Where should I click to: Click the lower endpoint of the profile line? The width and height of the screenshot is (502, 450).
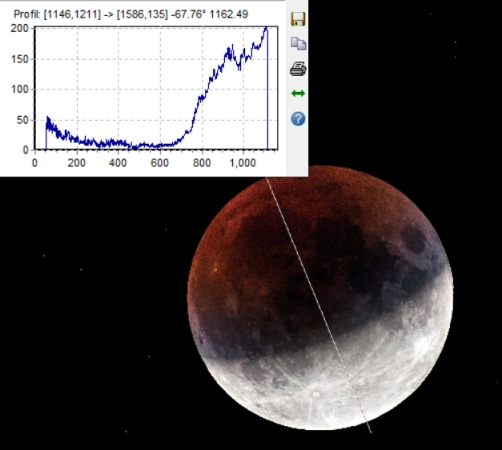click(371, 432)
